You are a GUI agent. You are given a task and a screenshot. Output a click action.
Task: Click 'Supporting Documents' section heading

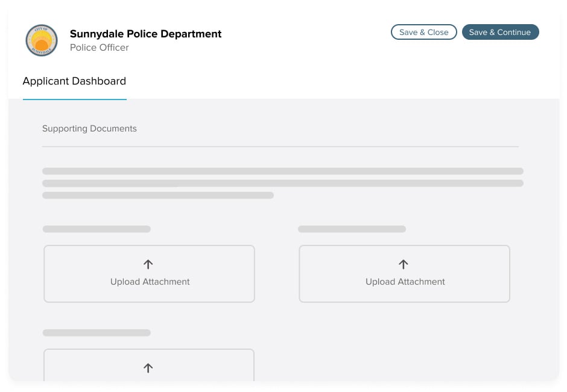coord(89,128)
